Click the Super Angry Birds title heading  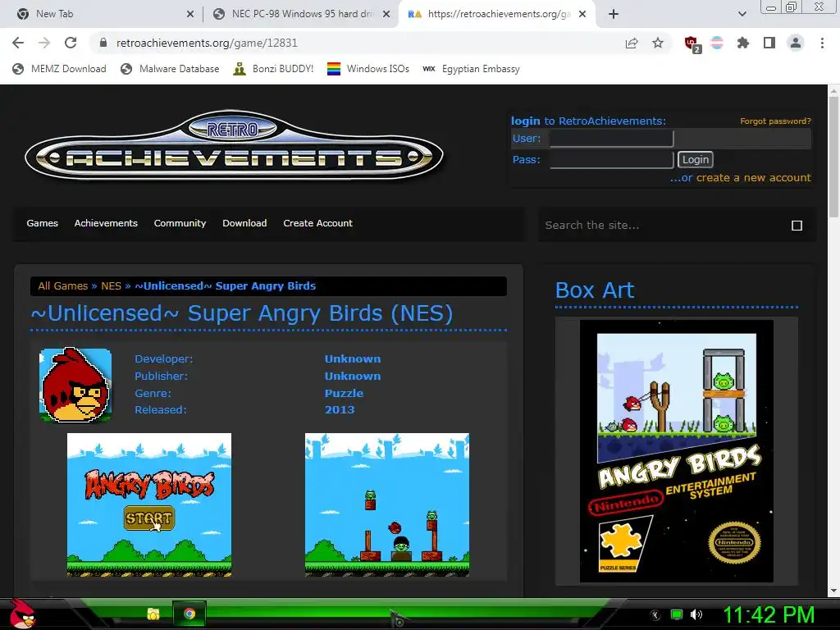pyautogui.click(x=242, y=313)
